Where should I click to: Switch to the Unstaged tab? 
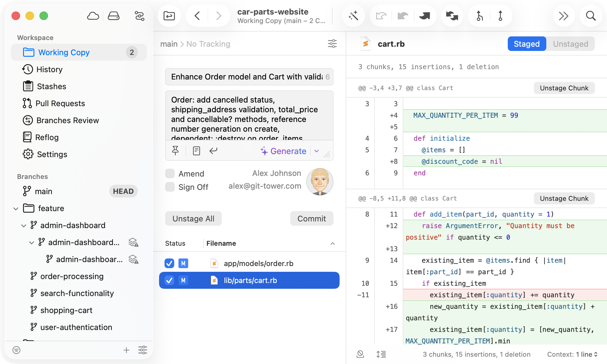570,44
